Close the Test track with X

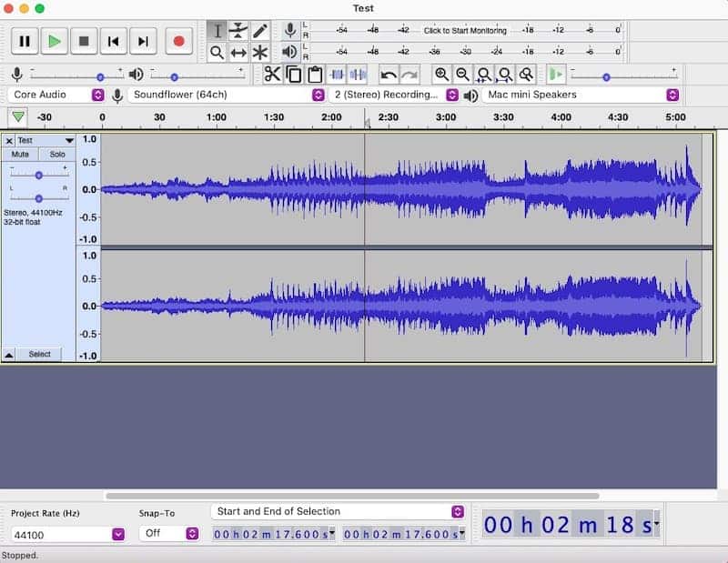click(x=9, y=141)
